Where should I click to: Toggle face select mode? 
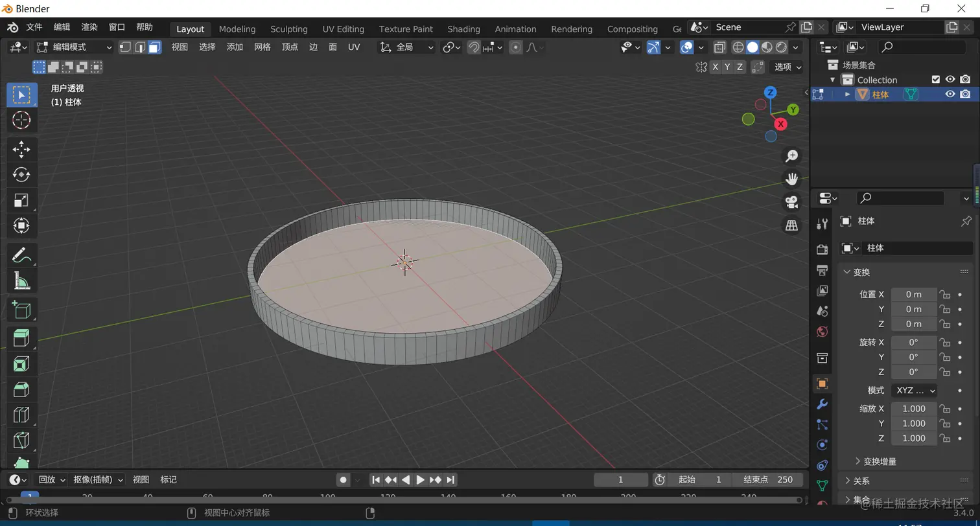click(154, 47)
